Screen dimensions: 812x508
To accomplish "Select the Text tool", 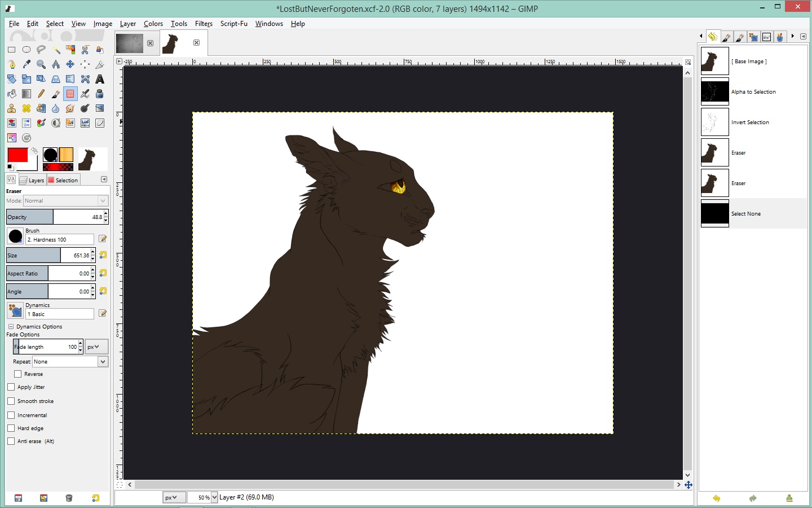I will point(100,79).
